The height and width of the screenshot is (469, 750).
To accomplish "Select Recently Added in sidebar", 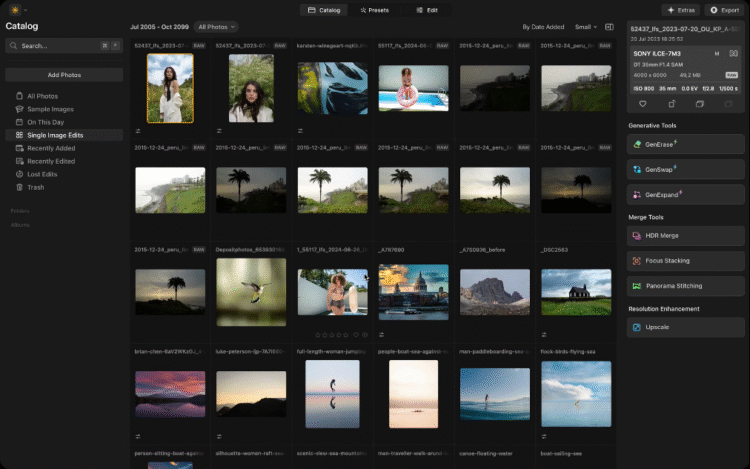I will tap(64, 148).
